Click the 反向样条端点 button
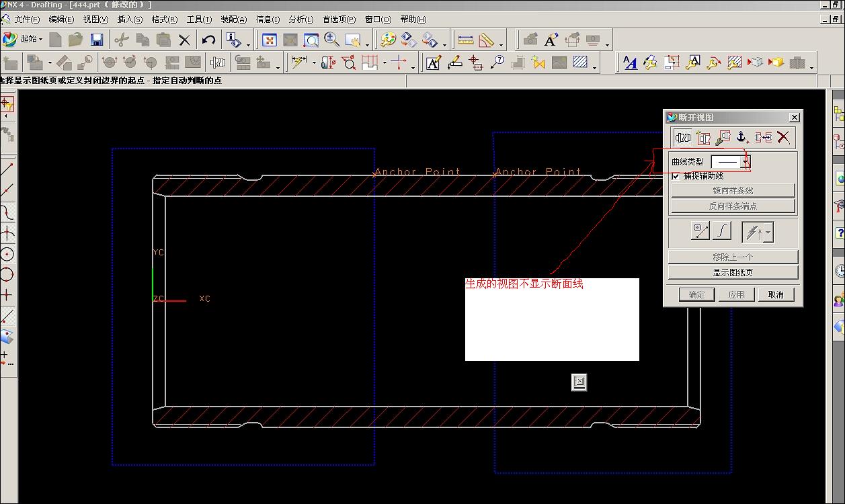 [733, 206]
